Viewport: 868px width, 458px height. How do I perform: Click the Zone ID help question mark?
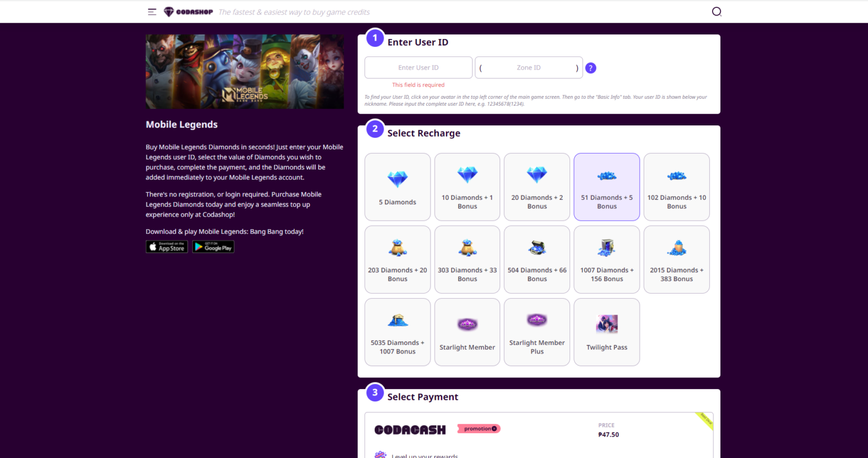click(x=591, y=67)
